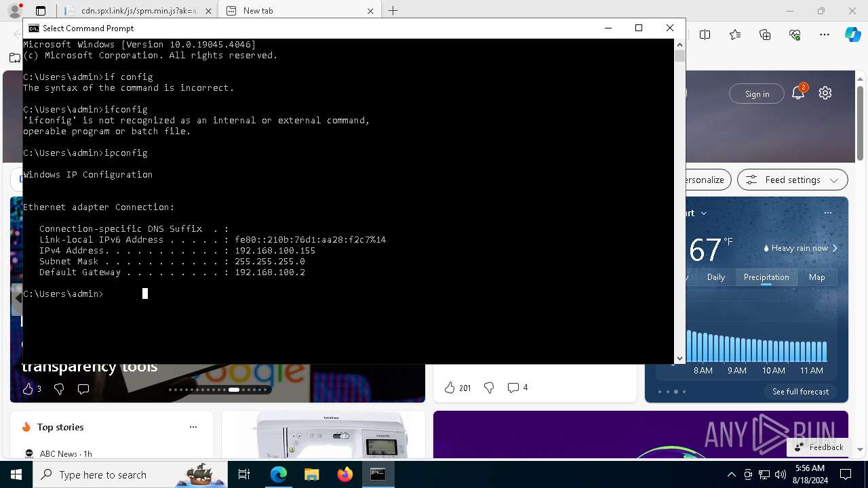Open Edge favorites star icon

(x=735, y=35)
